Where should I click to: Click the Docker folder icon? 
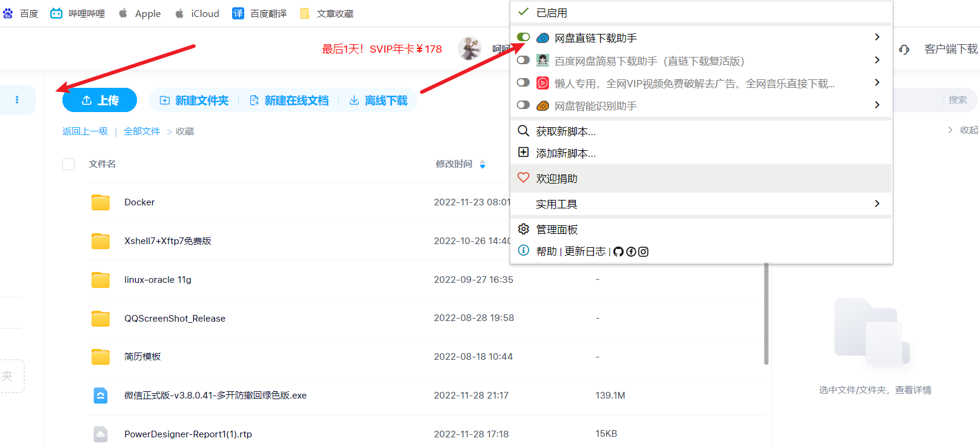tap(101, 202)
